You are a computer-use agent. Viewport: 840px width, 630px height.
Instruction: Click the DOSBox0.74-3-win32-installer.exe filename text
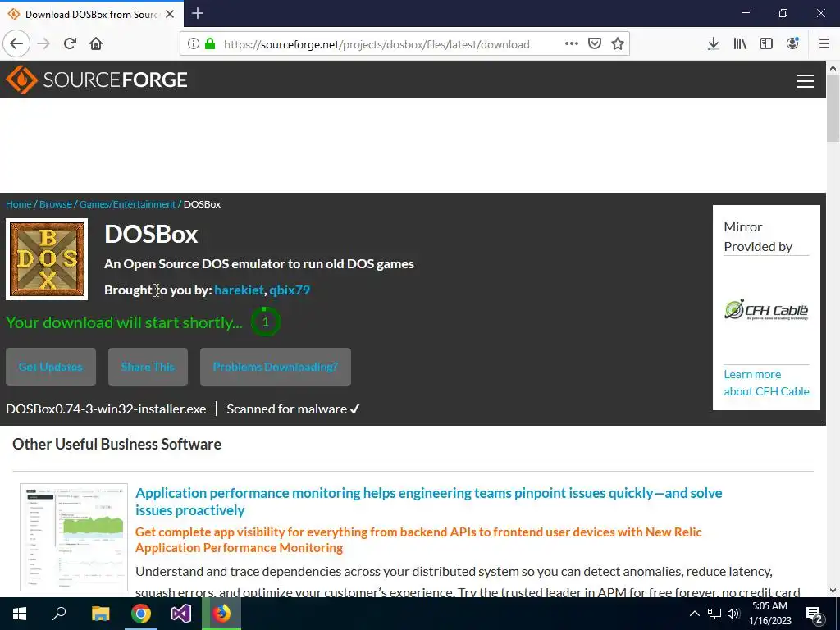point(106,409)
